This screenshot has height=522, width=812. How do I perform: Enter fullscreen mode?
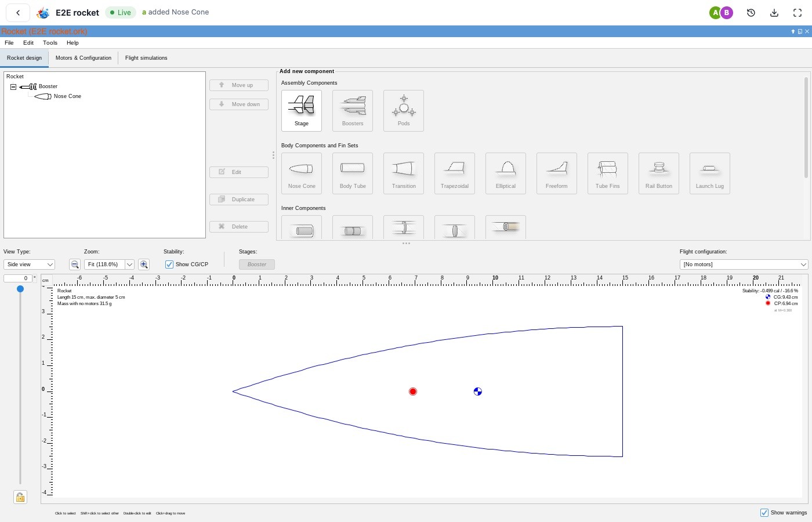pyautogui.click(x=797, y=13)
